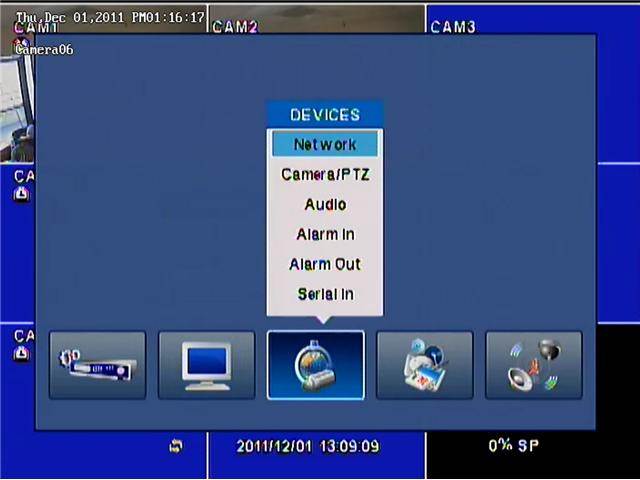Select the Alarm Out entry
The height and width of the screenshot is (480, 640).
(x=325, y=264)
